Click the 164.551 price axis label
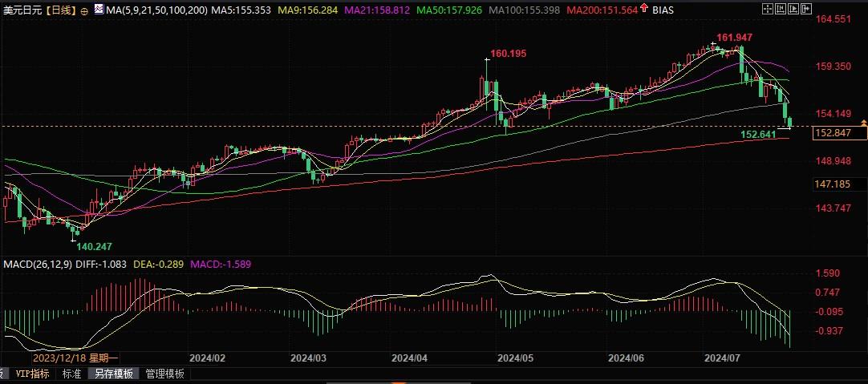The width and height of the screenshot is (868, 384). (834, 19)
